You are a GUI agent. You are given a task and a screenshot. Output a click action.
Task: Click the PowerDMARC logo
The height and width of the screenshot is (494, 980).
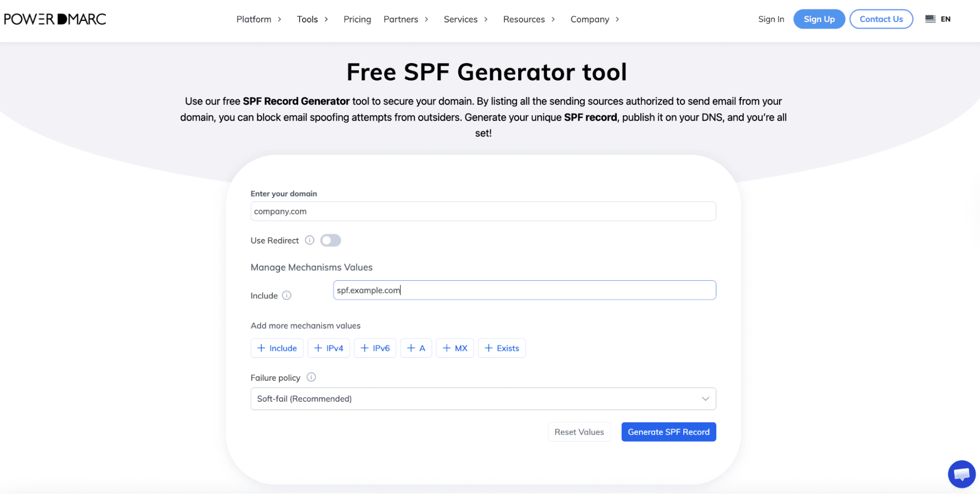[55, 19]
